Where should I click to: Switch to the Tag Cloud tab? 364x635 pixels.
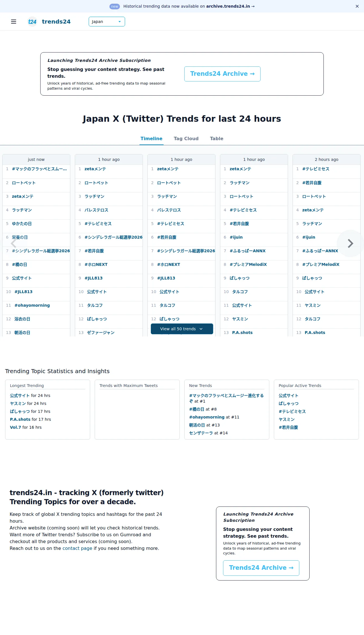pyautogui.click(x=186, y=138)
